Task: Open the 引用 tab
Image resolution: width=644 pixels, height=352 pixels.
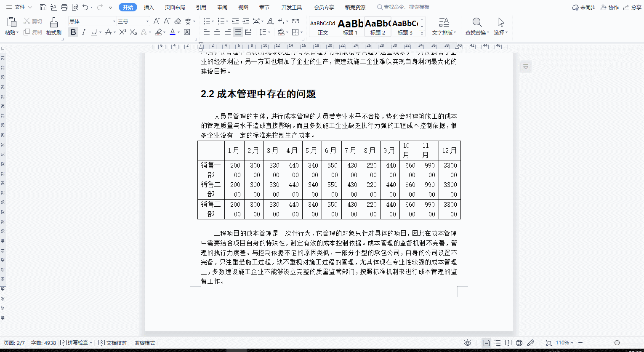Action: (201, 7)
